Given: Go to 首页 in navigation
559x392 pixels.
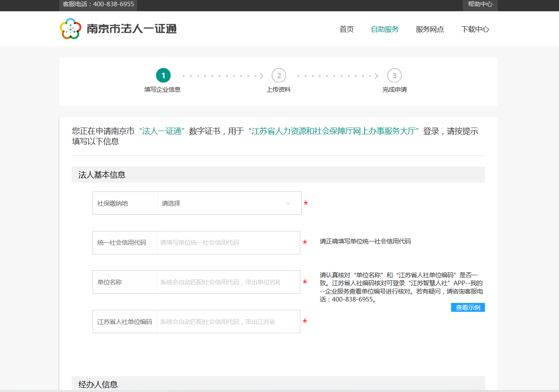Looking at the screenshot, I should click(x=346, y=29).
